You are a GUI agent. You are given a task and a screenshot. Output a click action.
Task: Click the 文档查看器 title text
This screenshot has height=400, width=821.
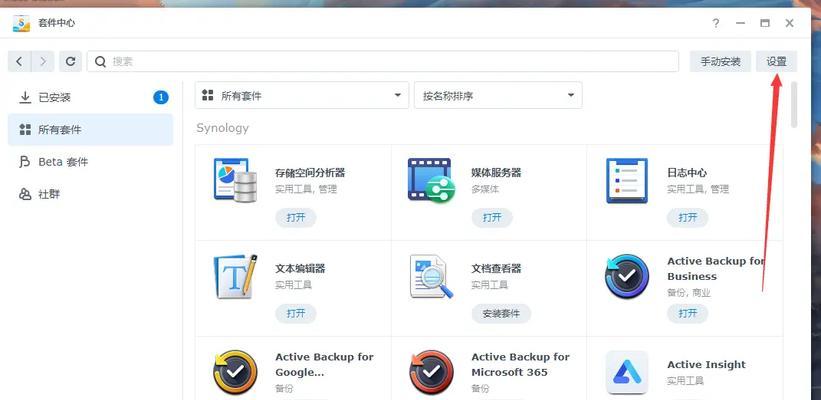coord(496,269)
